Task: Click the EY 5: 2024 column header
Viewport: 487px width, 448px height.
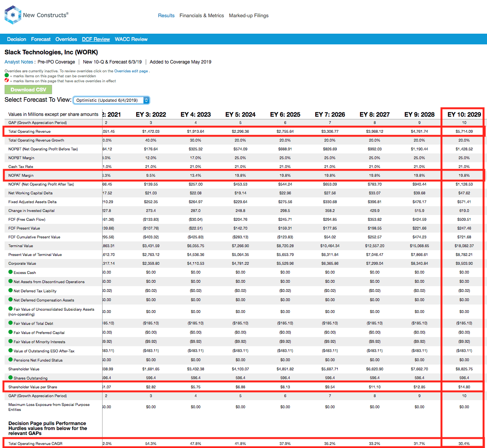Action: click(x=240, y=114)
